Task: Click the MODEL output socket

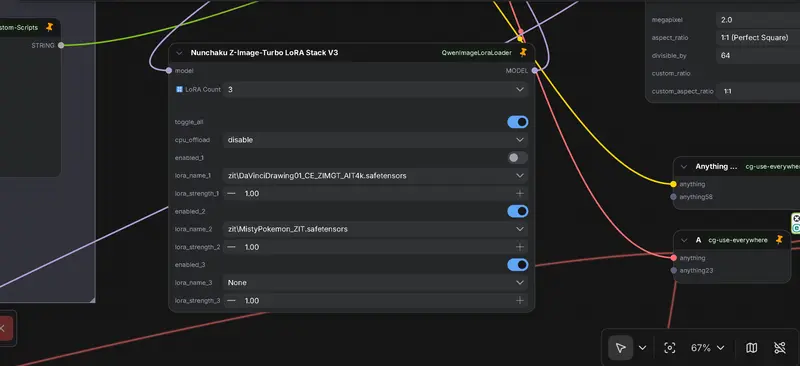Action: (x=535, y=70)
